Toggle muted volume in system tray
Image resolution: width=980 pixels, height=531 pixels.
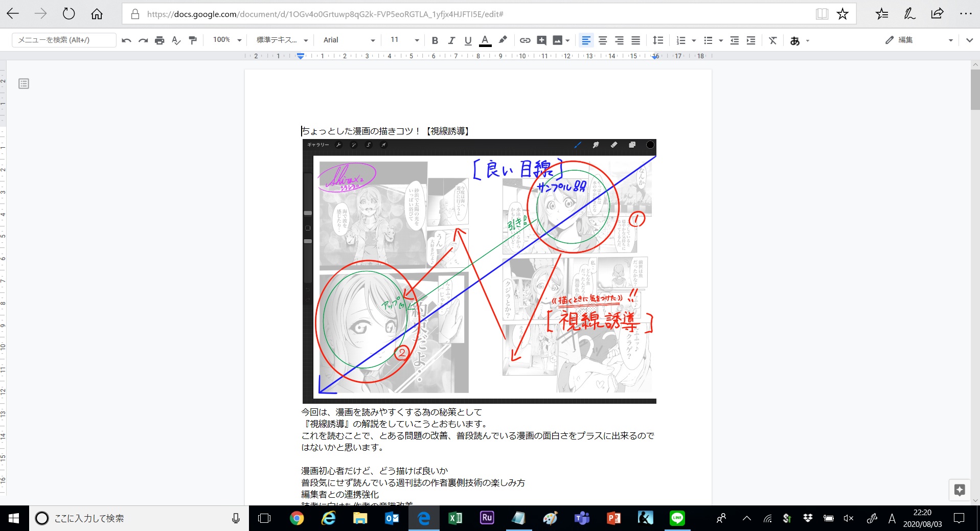(x=849, y=518)
